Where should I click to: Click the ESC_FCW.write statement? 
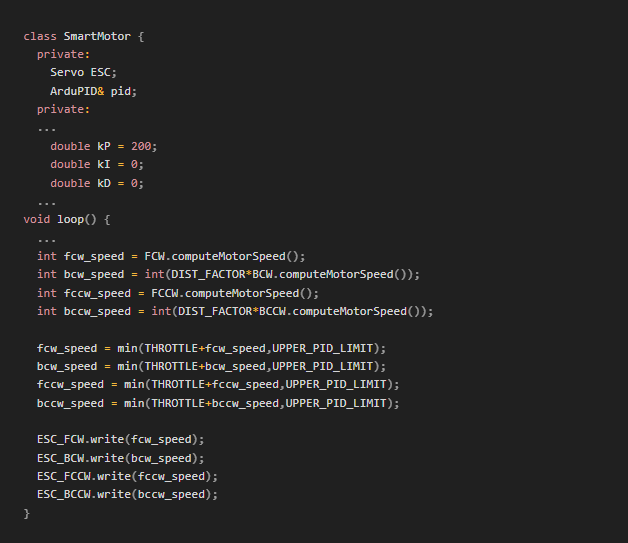[x=121, y=440]
